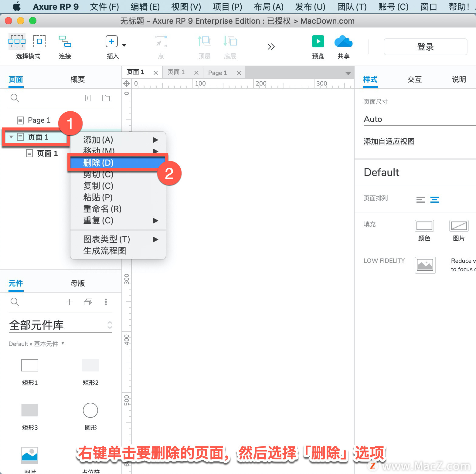Choose 添加 (A) from context menu
The image size is (476, 474).
118,140
